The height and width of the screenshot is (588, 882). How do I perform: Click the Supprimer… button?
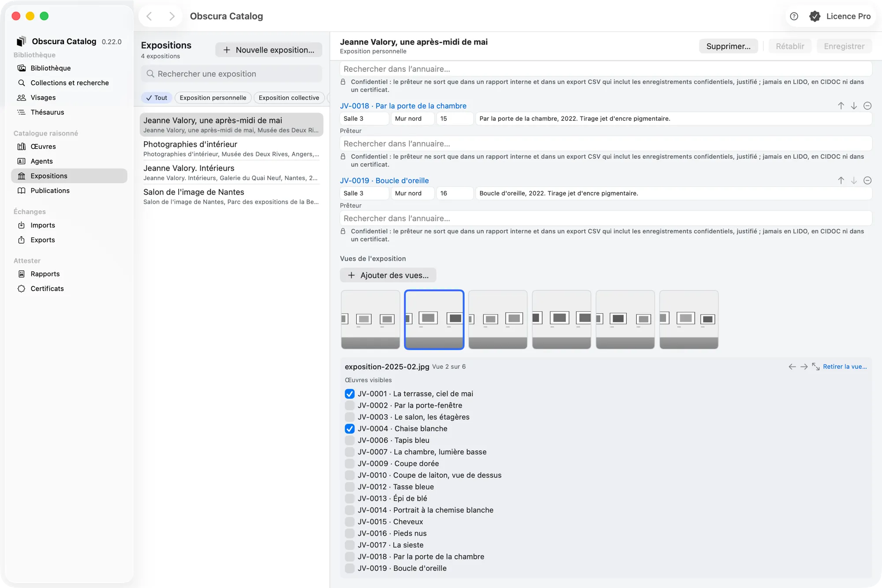pyautogui.click(x=728, y=46)
